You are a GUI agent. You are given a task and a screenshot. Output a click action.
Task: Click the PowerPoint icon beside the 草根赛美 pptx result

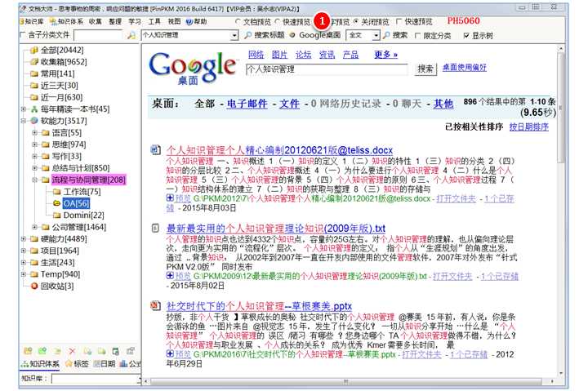pyautogui.click(x=155, y=305)
